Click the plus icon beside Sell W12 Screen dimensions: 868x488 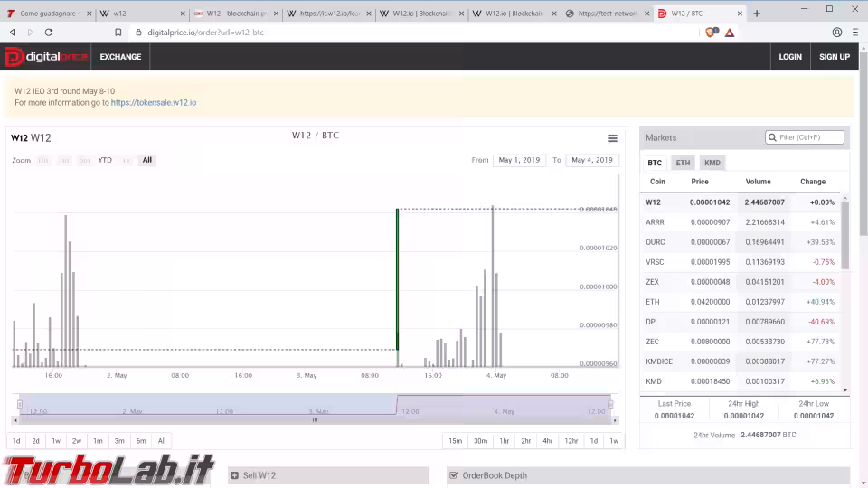click(235, 475)
